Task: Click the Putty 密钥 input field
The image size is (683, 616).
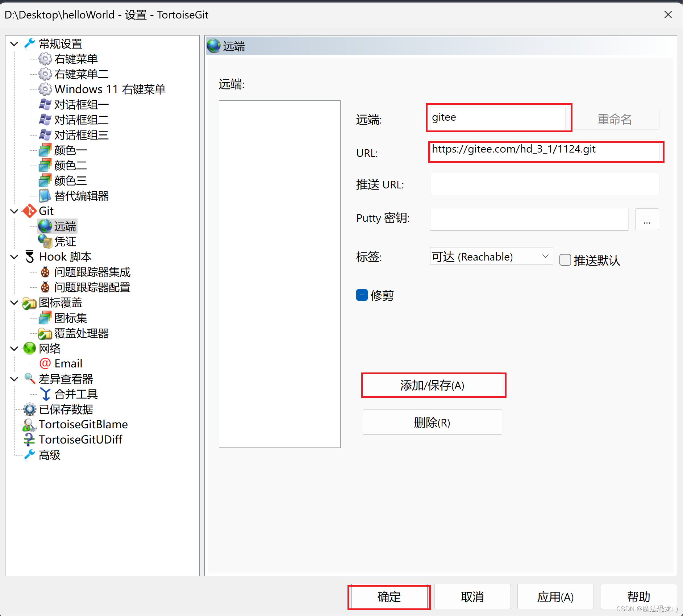Action: (529, 219)
